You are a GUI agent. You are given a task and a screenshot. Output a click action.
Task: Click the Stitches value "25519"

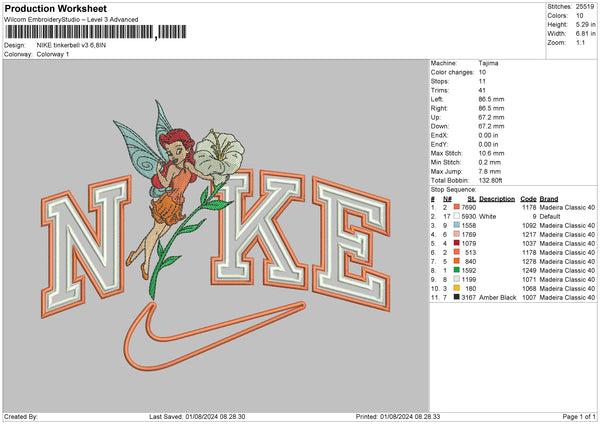[585, 7]
